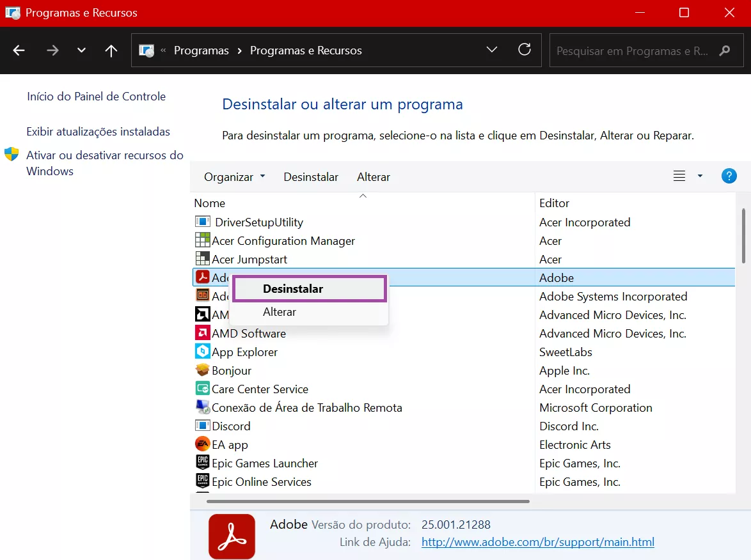Open the Organizar dropdown menu
The height and width of the screenshot is (560, 751).
click(x=233, y=176)
